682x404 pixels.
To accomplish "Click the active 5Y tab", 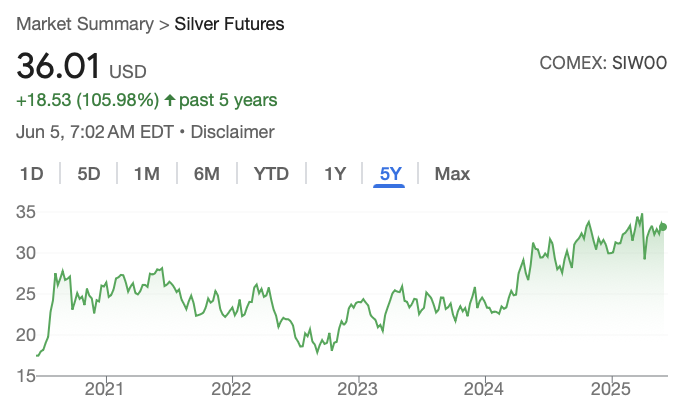I will 390,174.
